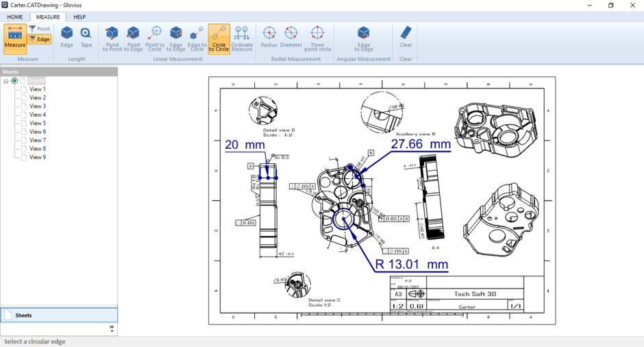This screenshot has width=644, height=347.
Task: Select View 8 in sheets tree
Action: [38, 149]
